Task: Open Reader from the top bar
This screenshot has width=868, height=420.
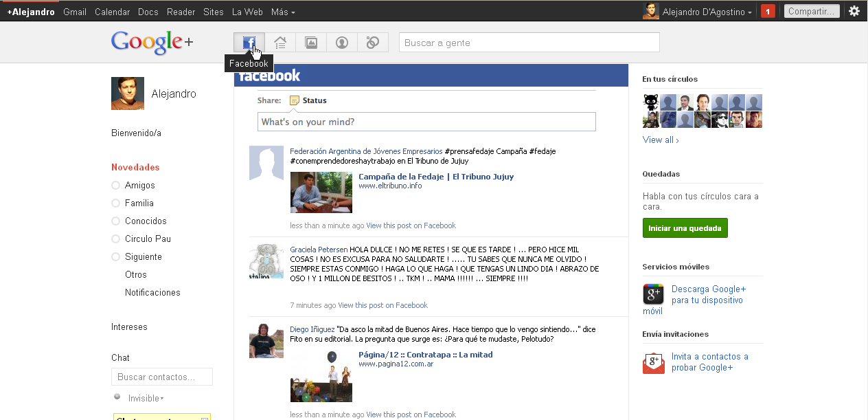Action: (181, 12)
